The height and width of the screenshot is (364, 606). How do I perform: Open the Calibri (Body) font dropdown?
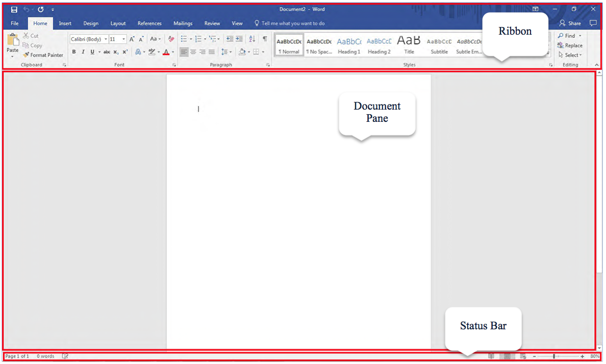click(89, 39)
